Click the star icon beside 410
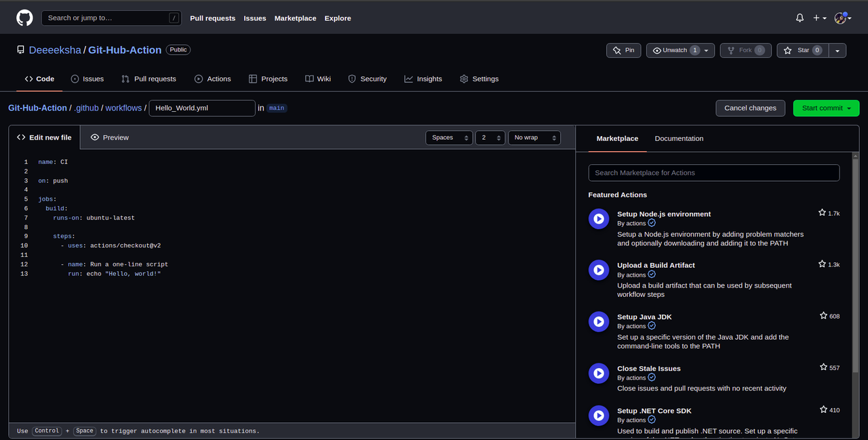Image resolution: width=868 pixels, height=440 pixels. (x=823, y=409)
